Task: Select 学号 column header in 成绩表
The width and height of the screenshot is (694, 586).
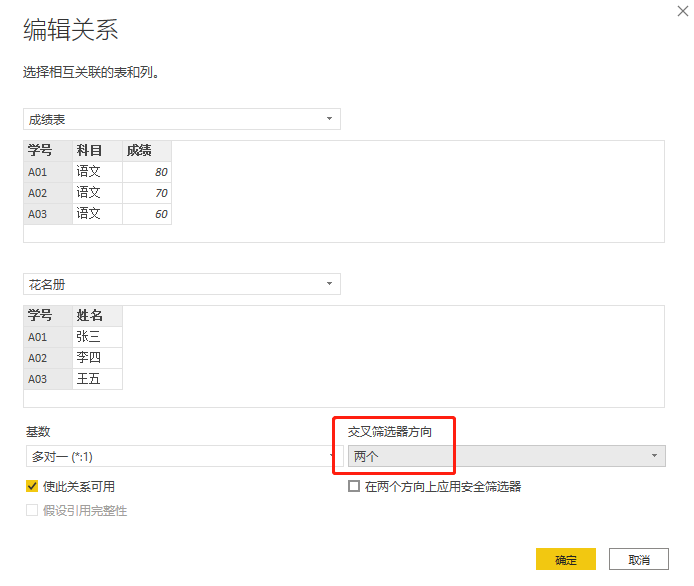Action: 40,150
